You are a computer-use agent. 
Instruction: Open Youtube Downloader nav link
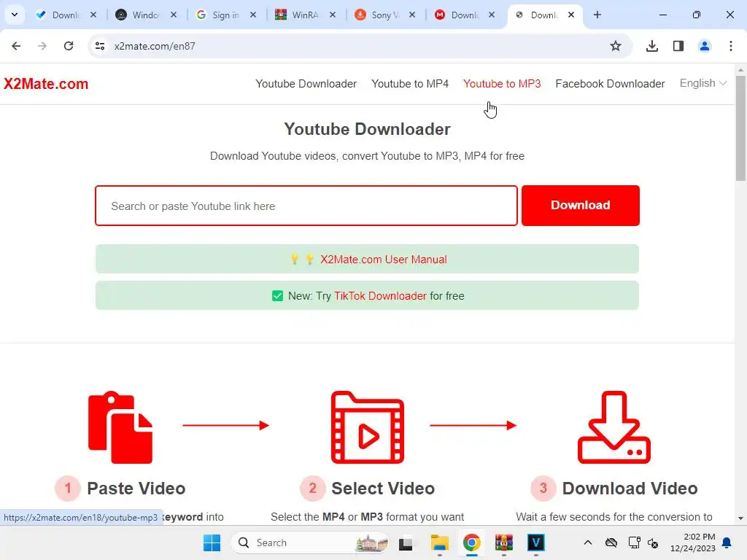pos(306,84)
